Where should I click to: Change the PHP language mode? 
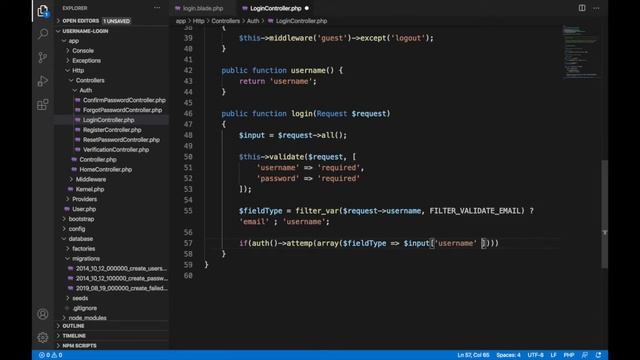pos(569,355)
